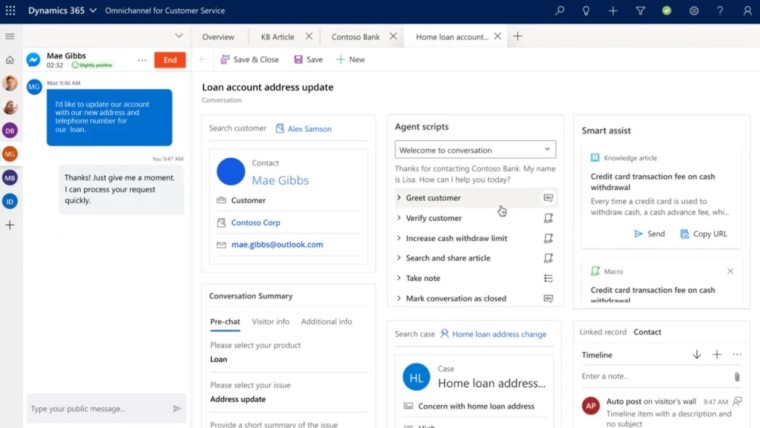Click the timeline sort down-arrow icon
Viewport: 760px width, 428px height.
[x=697, y=355]
